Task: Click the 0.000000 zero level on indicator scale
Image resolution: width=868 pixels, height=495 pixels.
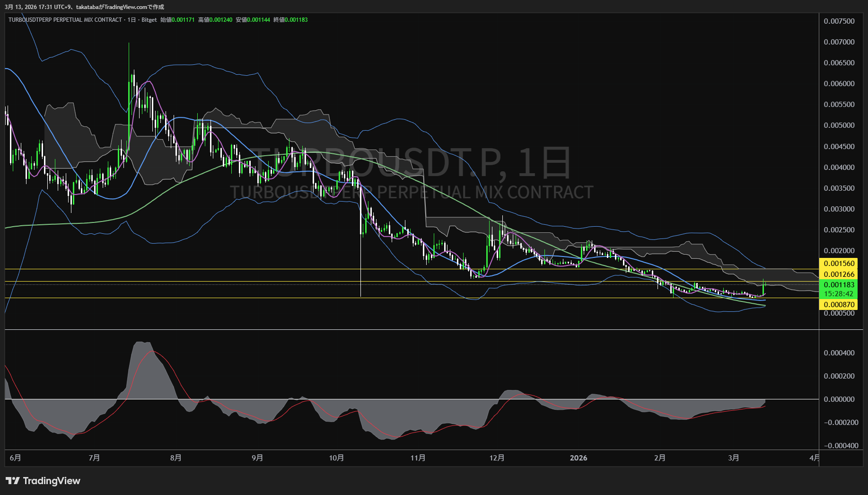Action: (x=839, y=399)
